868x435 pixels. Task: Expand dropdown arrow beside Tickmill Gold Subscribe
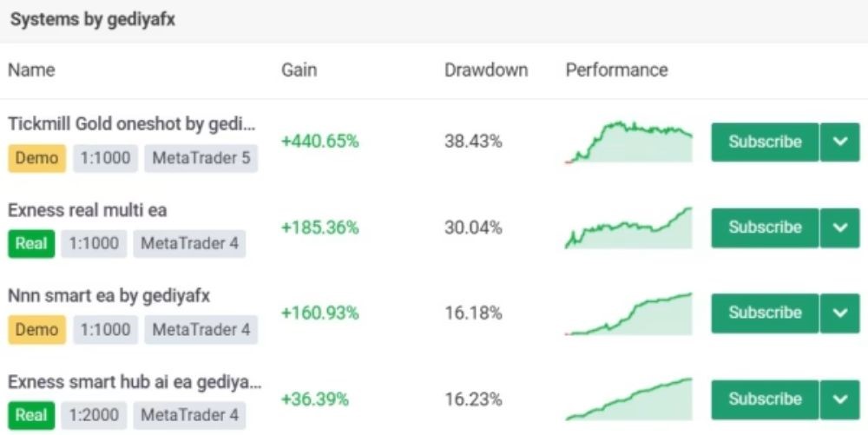pos(839,142)
